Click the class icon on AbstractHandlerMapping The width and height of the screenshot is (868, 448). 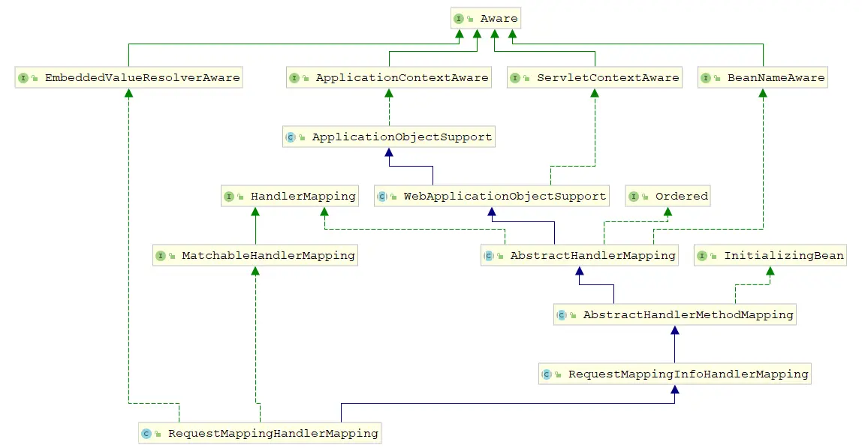click(488, 255)
